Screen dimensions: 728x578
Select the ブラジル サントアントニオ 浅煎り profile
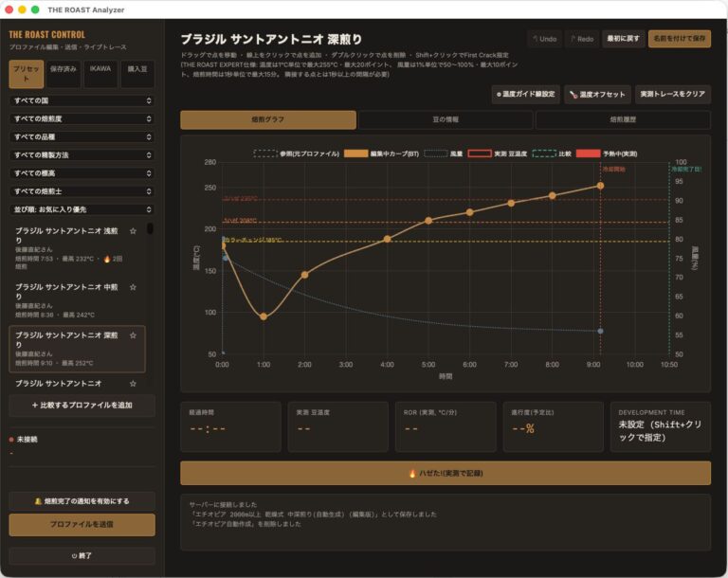pyautogui.click(x=77, y=248)
